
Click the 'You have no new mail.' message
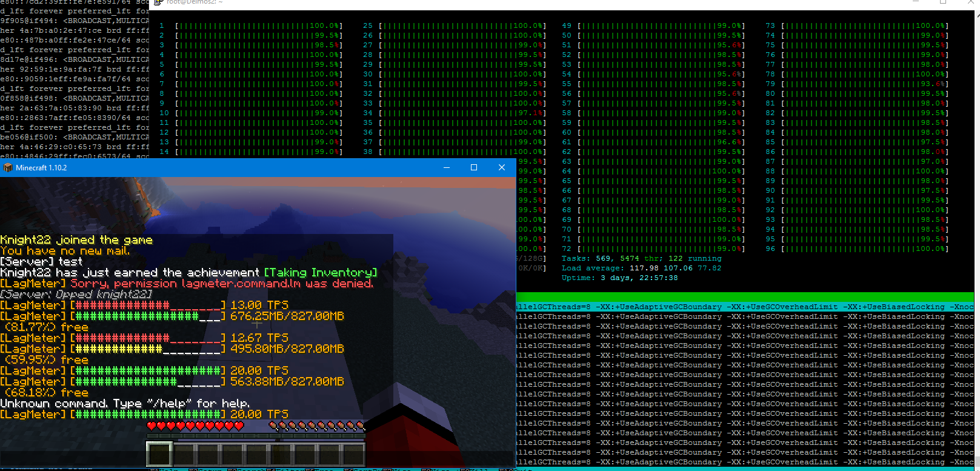(65, 251)
